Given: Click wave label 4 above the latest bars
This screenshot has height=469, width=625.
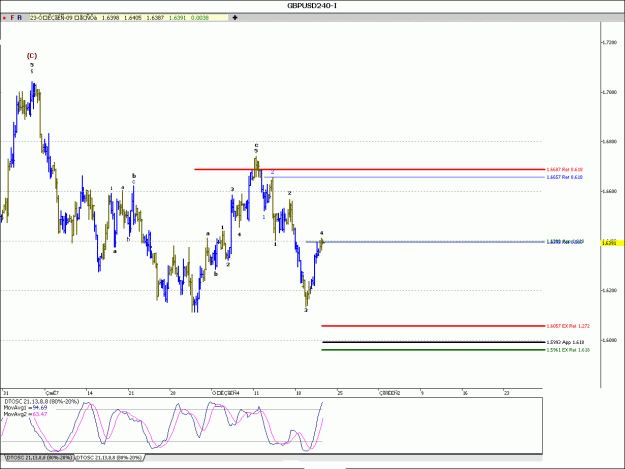Looking at the screenshot, I should (322, 233).
